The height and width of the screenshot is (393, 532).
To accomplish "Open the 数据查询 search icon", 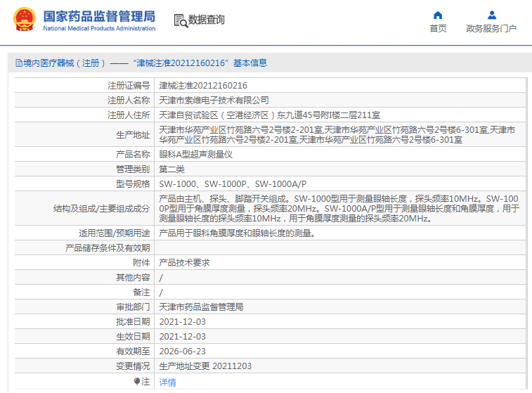I will [x=181, y=20].
